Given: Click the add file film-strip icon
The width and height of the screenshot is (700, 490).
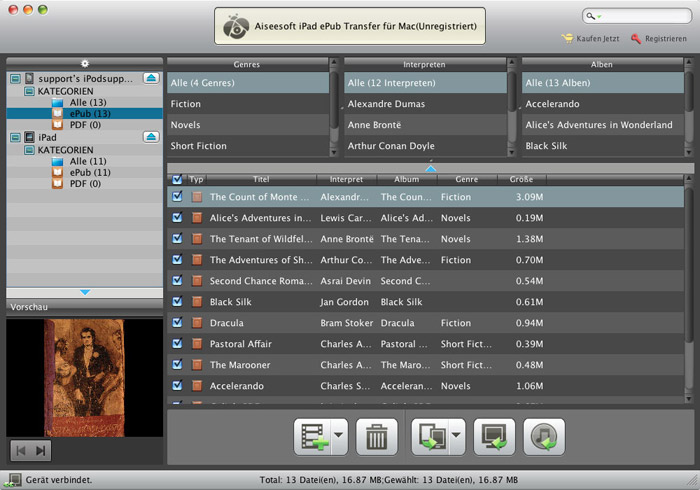Looking at the screenshot, I should [x=313, y=437].
